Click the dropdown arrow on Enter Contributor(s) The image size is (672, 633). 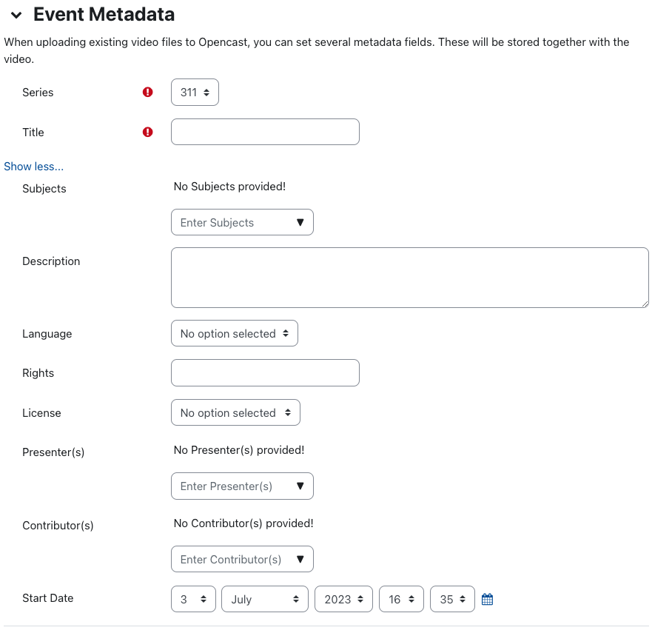[x=301, y=558]
